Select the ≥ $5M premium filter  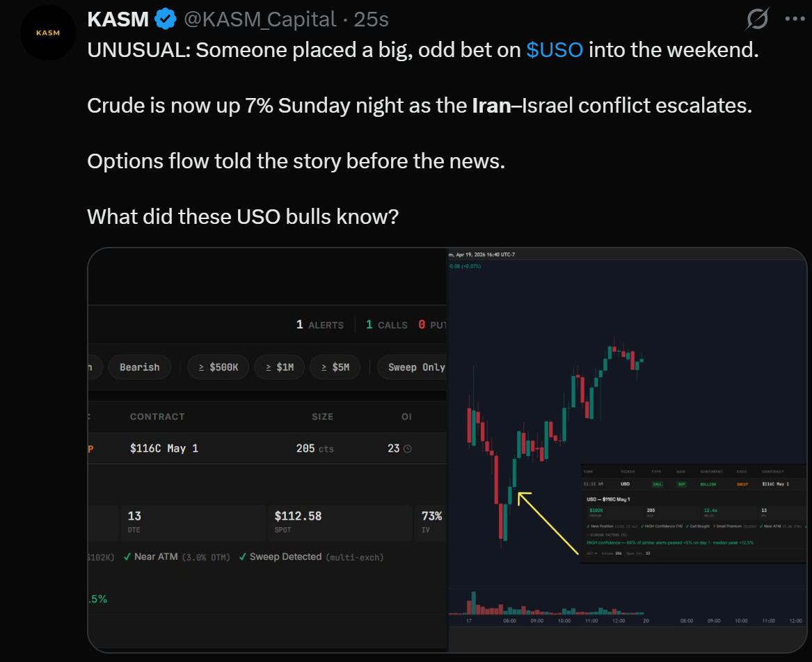click(335, 367)
